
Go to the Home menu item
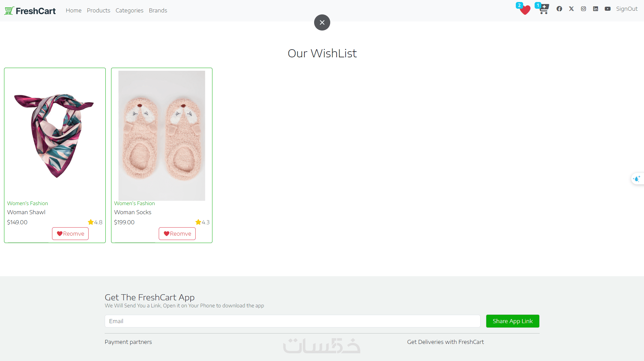tap(73, 10)
